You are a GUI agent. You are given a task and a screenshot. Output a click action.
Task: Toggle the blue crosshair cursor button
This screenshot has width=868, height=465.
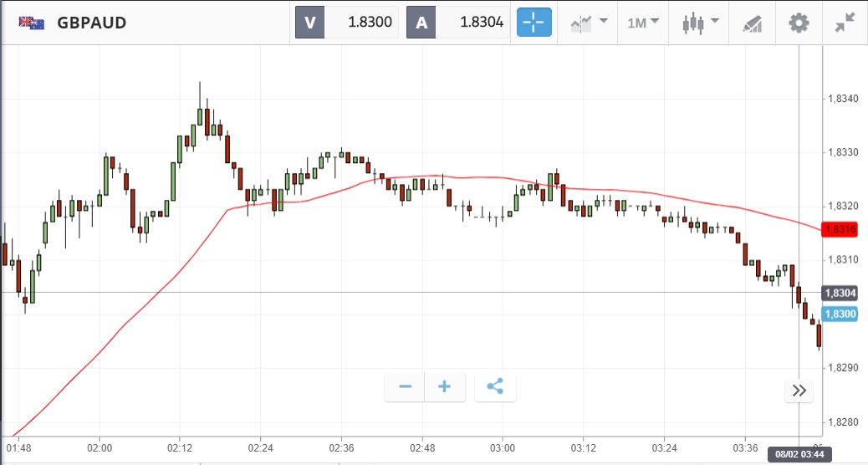[x=534, y=23]
